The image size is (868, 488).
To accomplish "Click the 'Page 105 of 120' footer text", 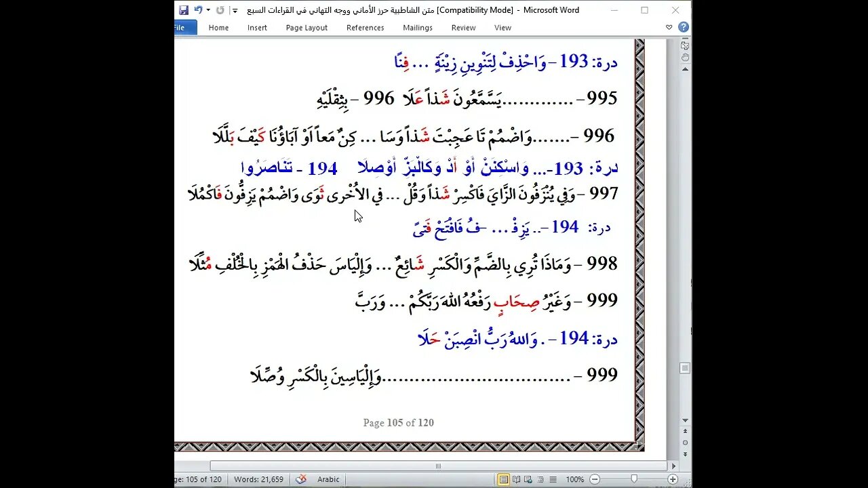I will click(x=398, y=422).
